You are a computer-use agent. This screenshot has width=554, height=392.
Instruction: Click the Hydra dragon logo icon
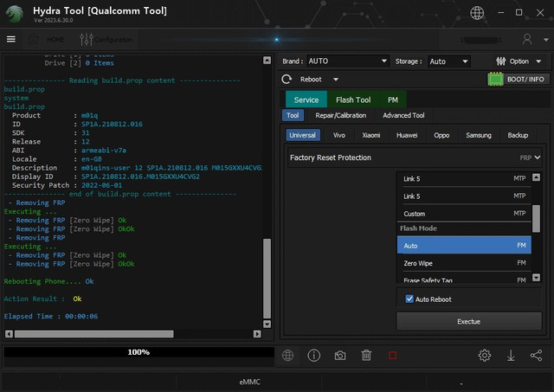(x=15, y=14)
